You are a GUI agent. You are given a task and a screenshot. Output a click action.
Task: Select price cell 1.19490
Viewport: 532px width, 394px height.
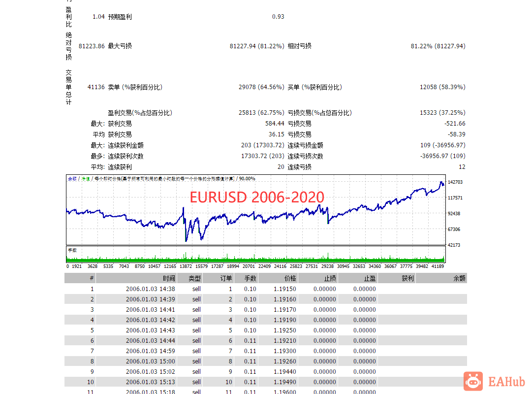284,382
